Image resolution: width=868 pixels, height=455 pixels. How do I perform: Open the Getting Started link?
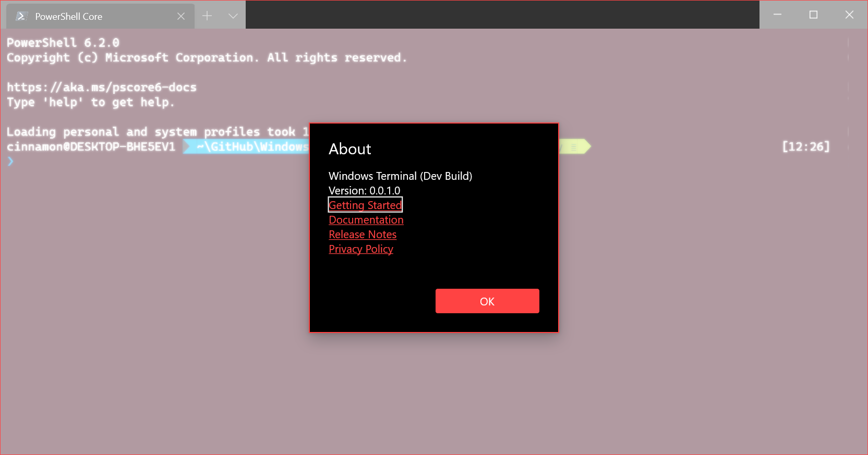coord(365,205)
